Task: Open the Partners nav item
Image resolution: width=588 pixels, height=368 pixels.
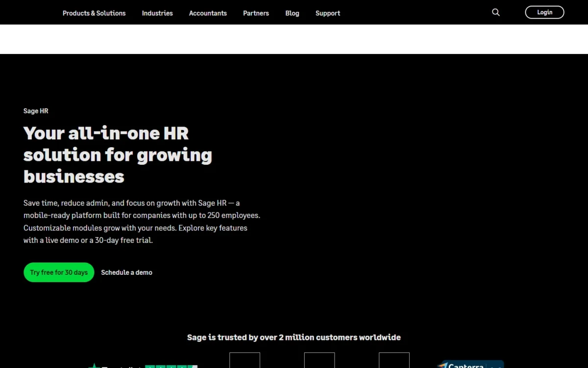Action: (x=256, y=13)
